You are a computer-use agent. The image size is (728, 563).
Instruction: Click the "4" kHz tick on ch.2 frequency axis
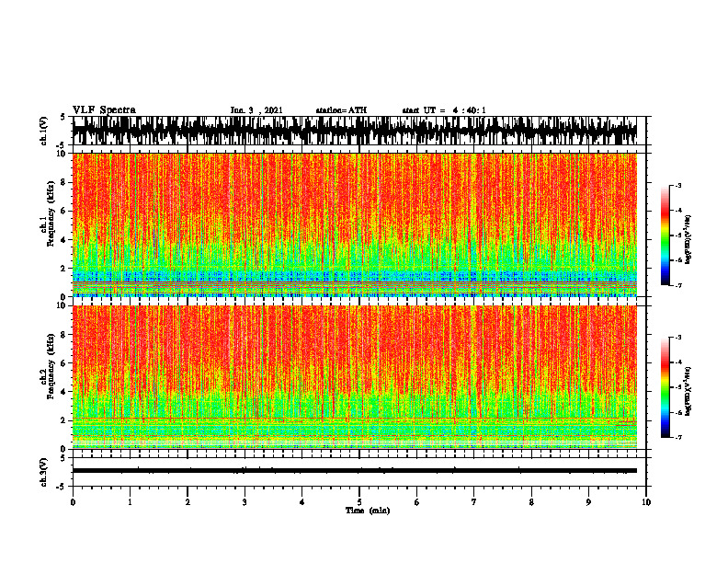[64, 392]
